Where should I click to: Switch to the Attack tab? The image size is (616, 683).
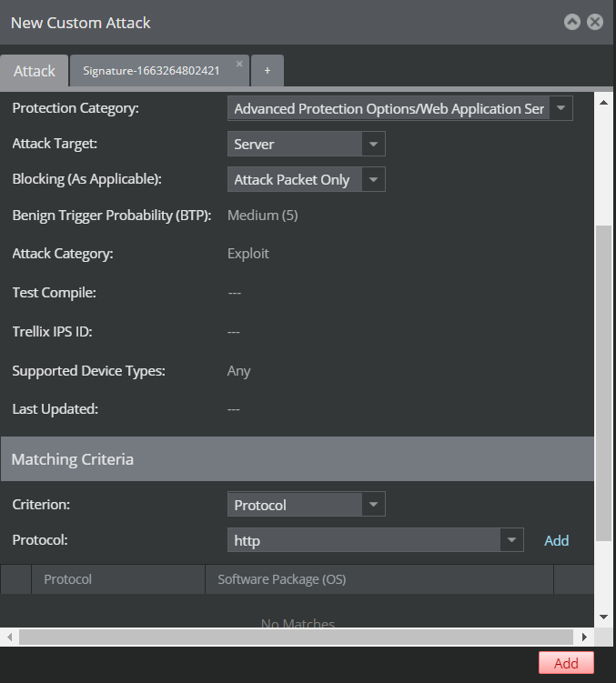35,71
